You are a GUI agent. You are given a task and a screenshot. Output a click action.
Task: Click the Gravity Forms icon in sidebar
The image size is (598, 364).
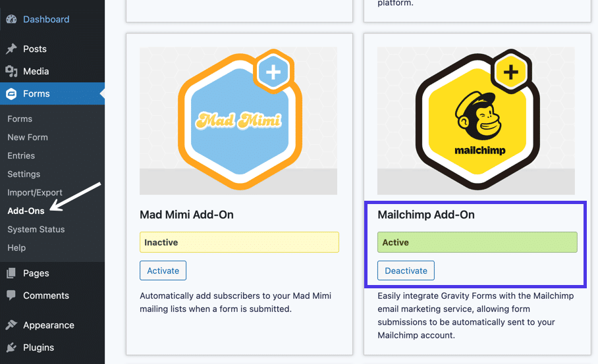pyautogui.click(x=11, y=93)
